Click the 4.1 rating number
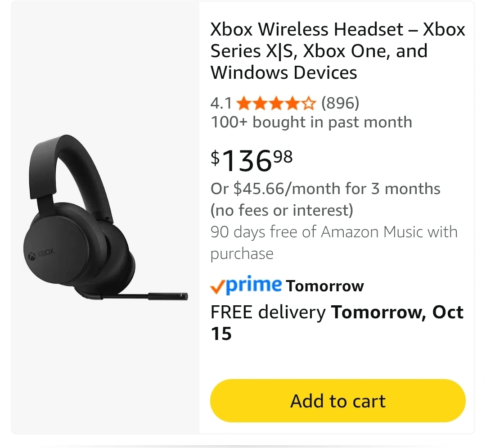This screenshot has height=448, width=486. tap(221, 104)
